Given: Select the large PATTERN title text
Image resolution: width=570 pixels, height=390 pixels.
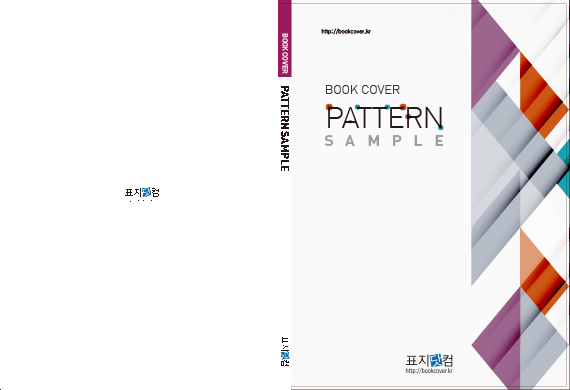Looking at the screenshot, I should point(384,117).
